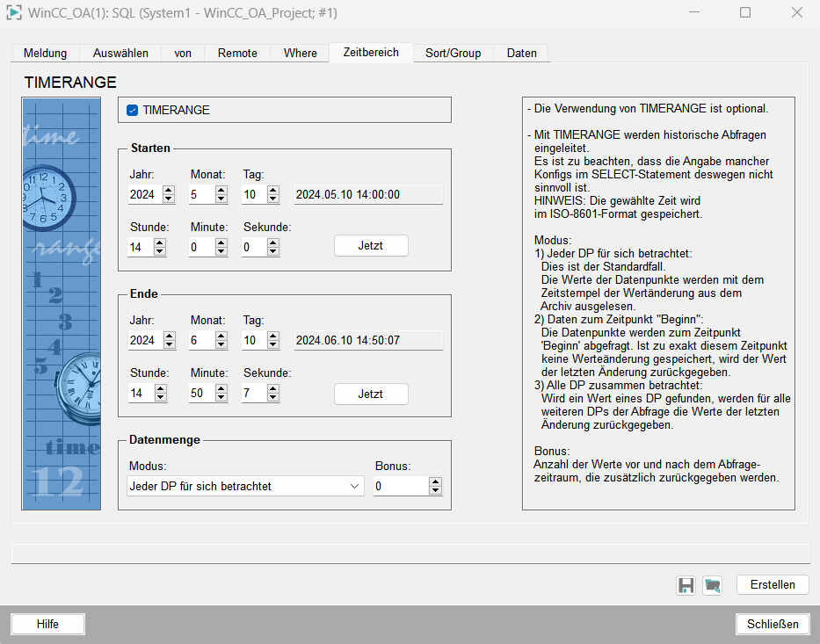Decrease the Starten Monat value

pyautogui.click(x=221, y=199)
